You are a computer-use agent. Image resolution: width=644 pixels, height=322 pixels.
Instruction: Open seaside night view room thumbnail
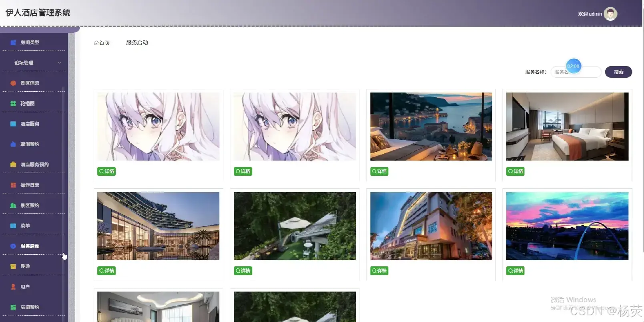coord(431,127)
